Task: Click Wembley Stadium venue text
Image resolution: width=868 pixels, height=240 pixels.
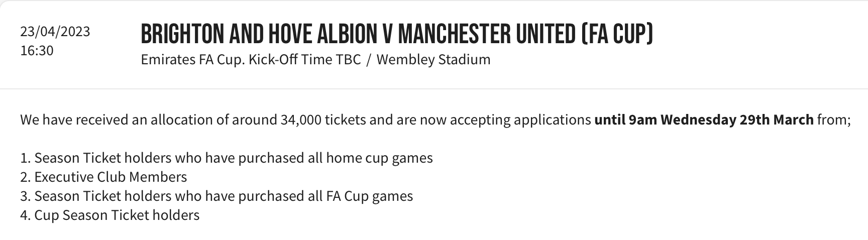Action: [x=433, y=60]
